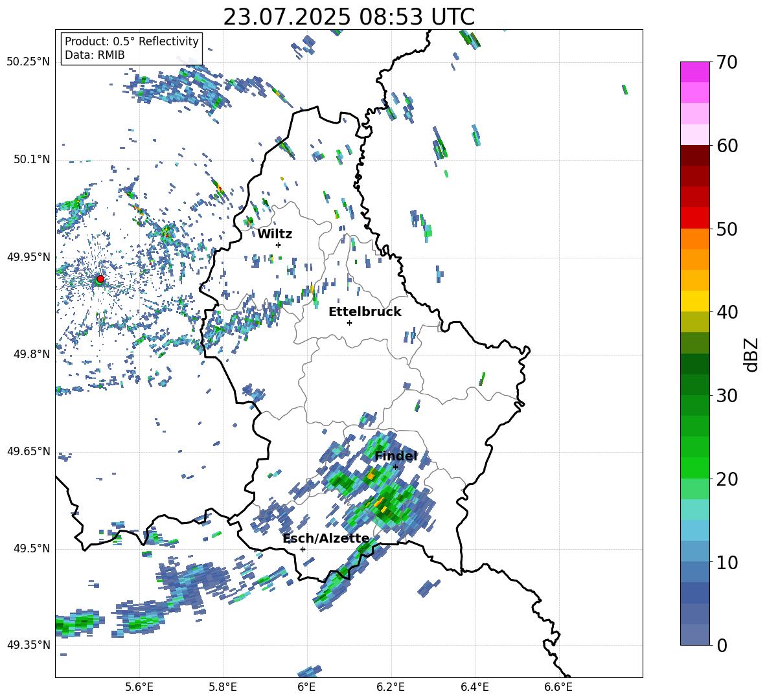This screenshot has width=767, height=700.
Task: Click the dark red swatch below 60
Action: (695, 155)
